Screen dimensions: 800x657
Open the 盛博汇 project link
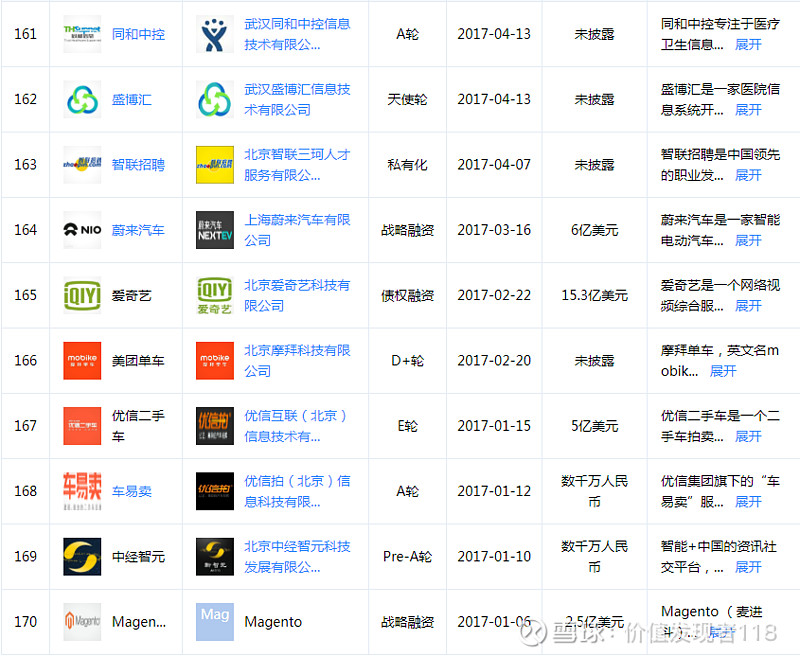(x=132, y=99)
